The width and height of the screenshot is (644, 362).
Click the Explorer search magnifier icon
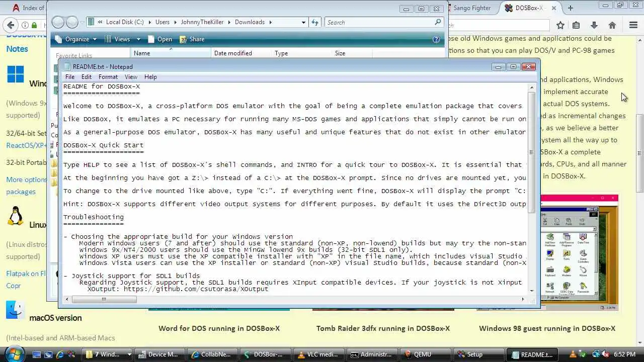tap(438, 22)
